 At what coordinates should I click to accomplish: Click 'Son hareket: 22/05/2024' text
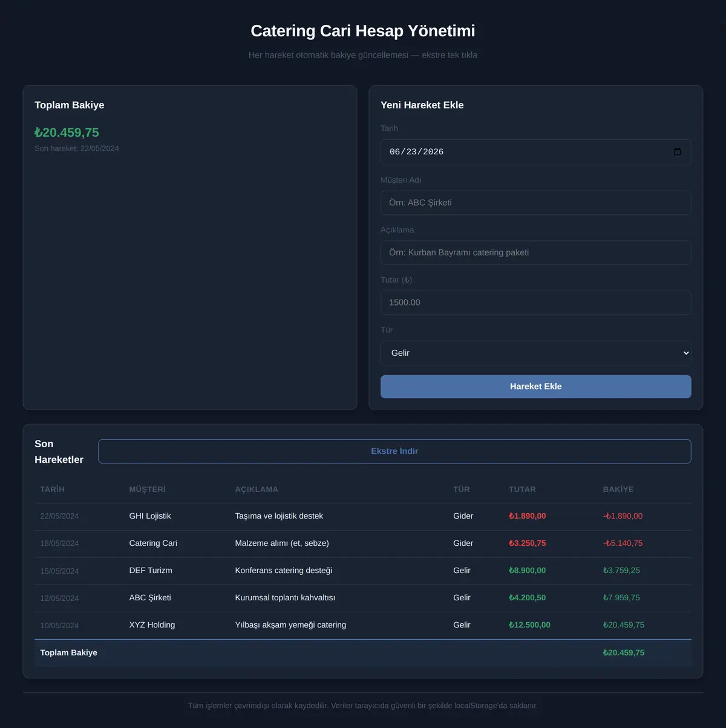click(77, 148)
